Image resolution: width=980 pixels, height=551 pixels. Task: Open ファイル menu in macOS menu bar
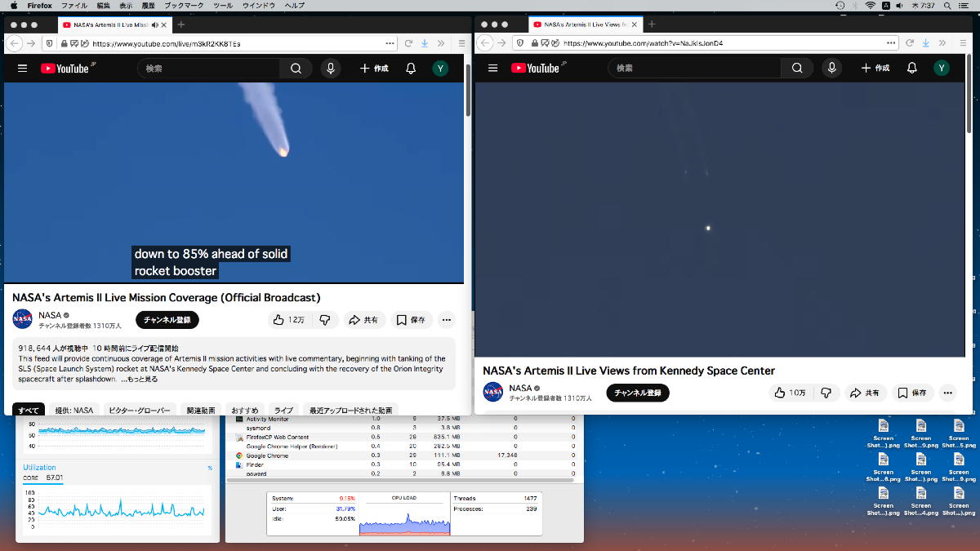coord(74,6)
